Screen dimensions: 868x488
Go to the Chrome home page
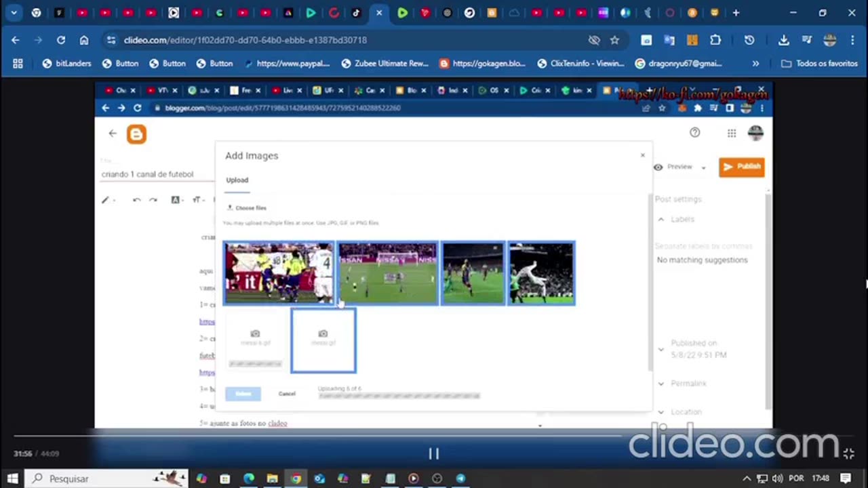click(x=84, y=40)
